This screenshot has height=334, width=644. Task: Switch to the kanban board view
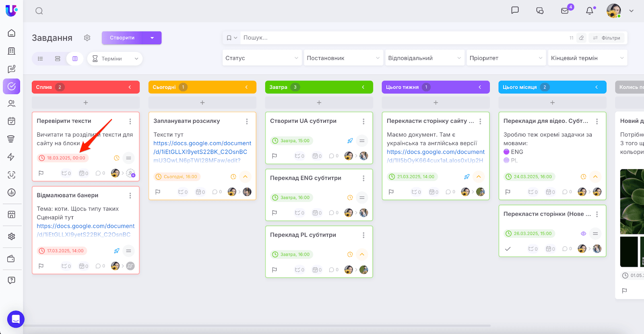pos(75,59)
